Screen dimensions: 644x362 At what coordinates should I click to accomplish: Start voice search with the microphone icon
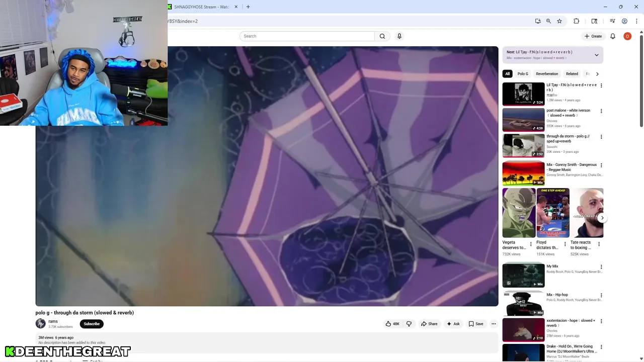click(x=399, y=36)
